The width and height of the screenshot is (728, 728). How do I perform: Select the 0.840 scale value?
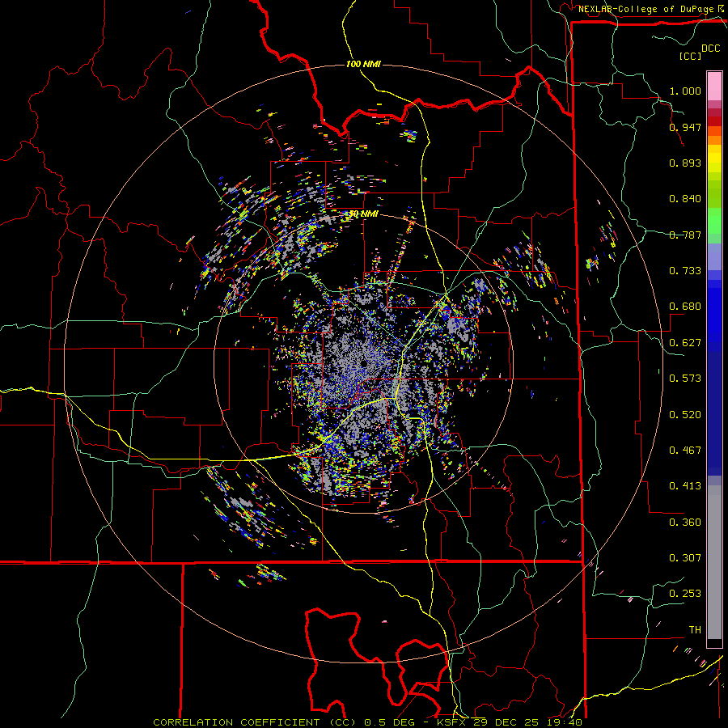point(685,199)
